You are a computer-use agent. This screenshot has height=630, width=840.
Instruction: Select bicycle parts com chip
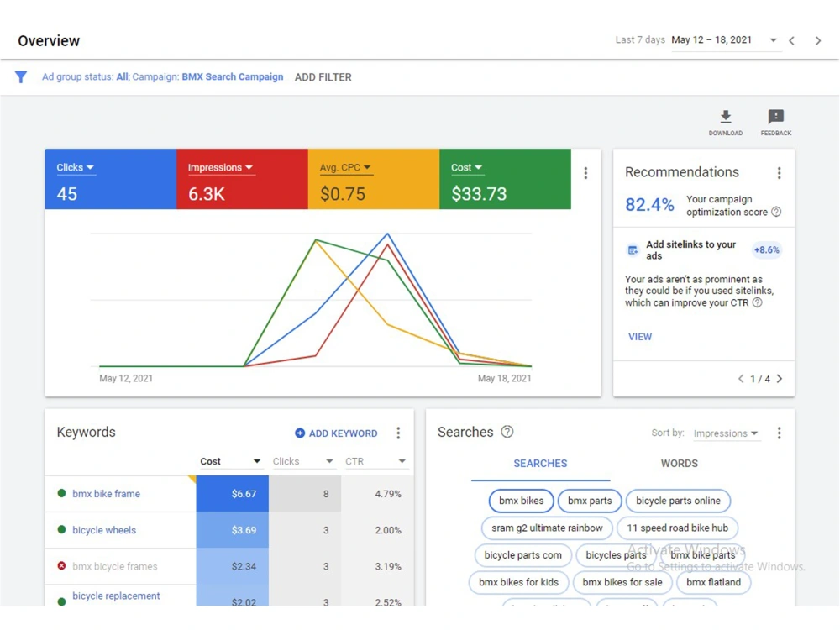point(522,555)
